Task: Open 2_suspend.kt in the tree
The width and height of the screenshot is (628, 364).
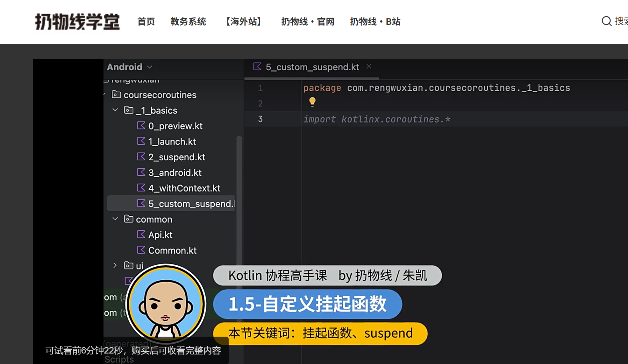Action: [177, 157]
